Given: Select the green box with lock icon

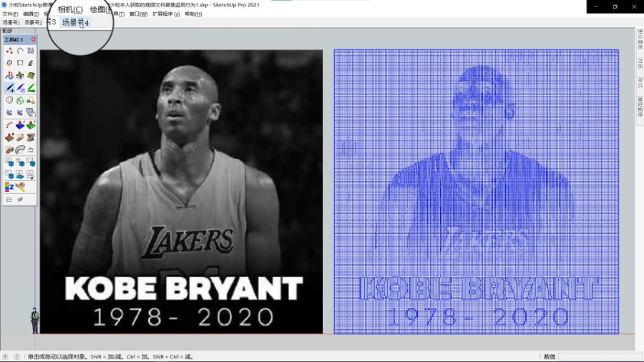Looking at the screenshot, I should click(30, 100).
